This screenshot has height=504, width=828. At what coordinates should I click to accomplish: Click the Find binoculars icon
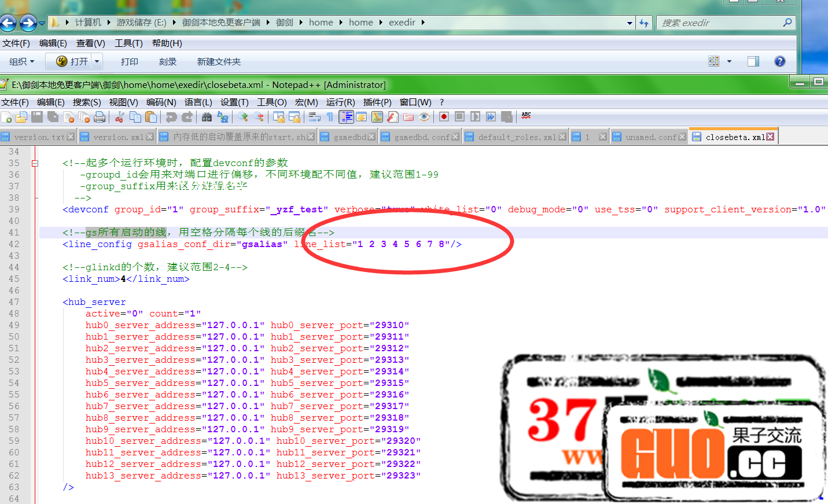coord(207,117)
